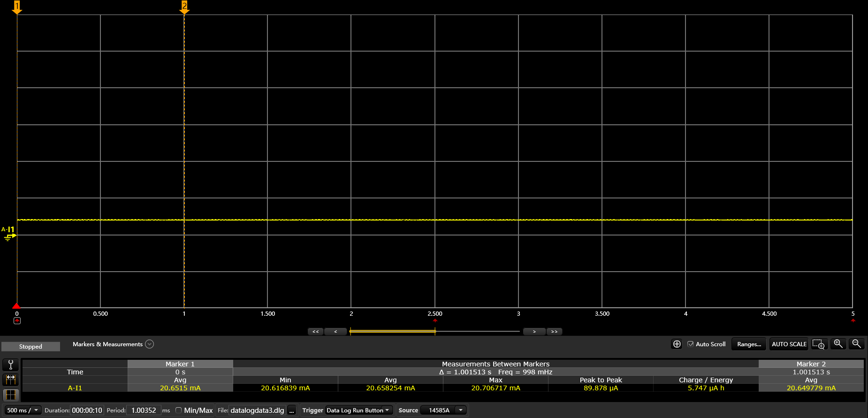Click the AUTO SCALE button
868x418 pixels.
(789, 344)
